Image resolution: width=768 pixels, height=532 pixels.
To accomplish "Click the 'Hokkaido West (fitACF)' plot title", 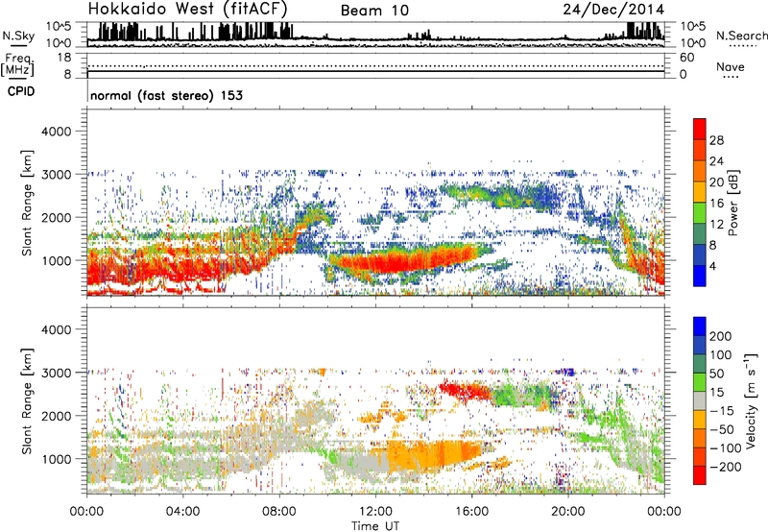I will (187, 9).
